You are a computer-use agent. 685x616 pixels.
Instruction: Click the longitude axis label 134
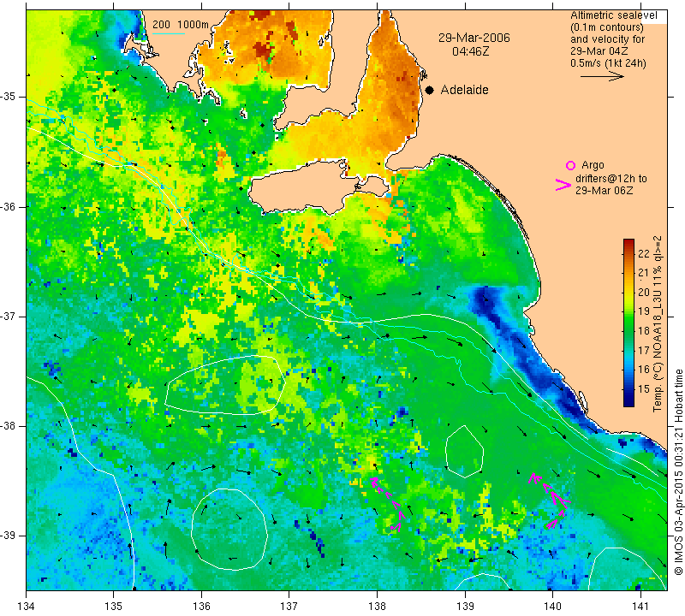click(27, 606)
